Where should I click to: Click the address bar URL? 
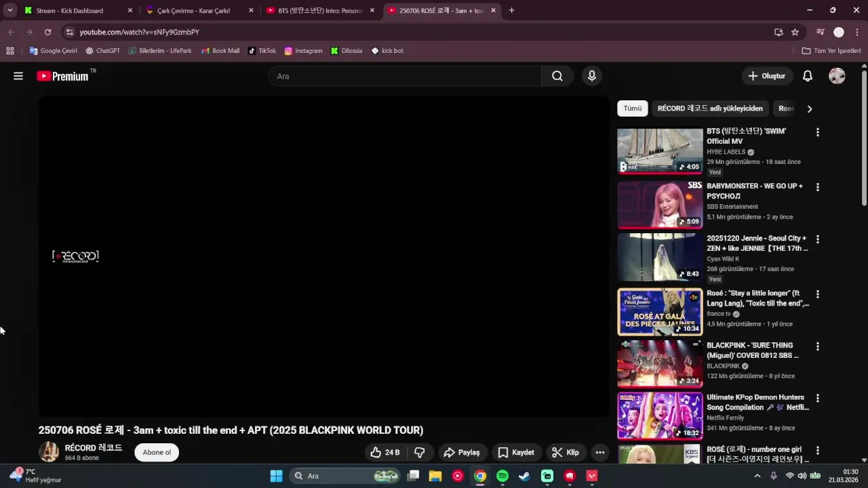point(139,32)
